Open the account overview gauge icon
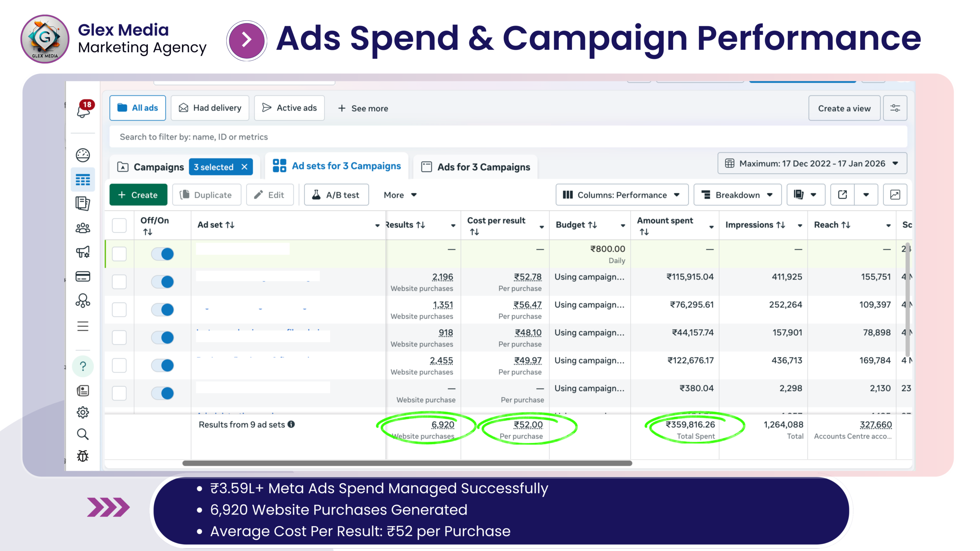Image resolution: width=980 pixels, height=551 pixels. pyautogui.click(x=83, y=155)
